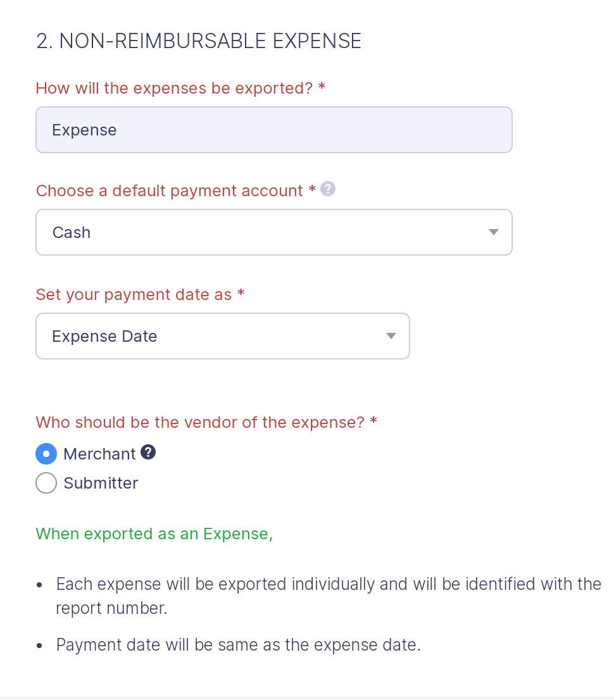Choose Submitter as the expense vendor
Viewport: 614px width, 700px height.
pyautogui.click(x=46, y=483)
